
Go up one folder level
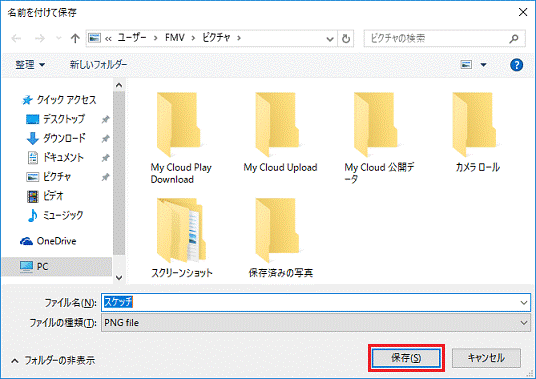[75, 38]
